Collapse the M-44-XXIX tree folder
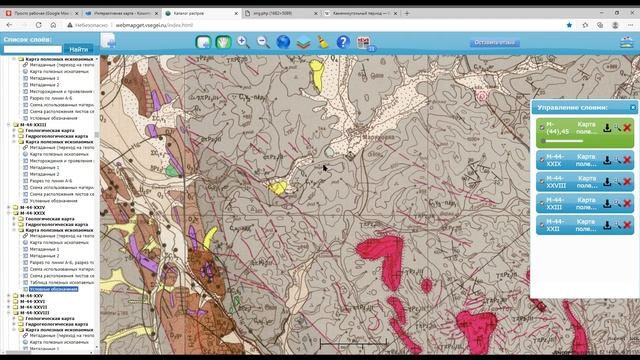640x360 pixels. (x=9, y=213)
